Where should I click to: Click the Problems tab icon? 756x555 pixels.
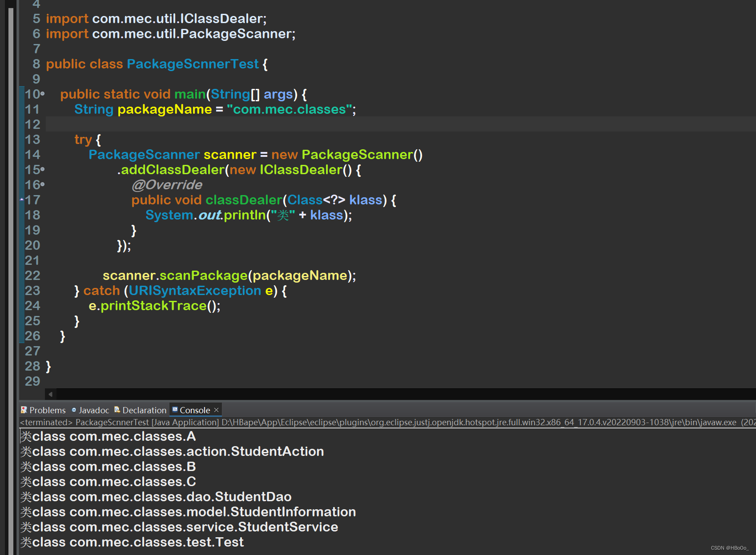click(24, 410)
